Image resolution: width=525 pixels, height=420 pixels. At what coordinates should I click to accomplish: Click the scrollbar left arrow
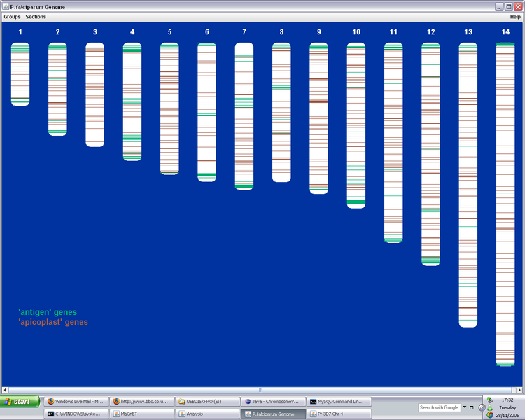pos(5,390)
